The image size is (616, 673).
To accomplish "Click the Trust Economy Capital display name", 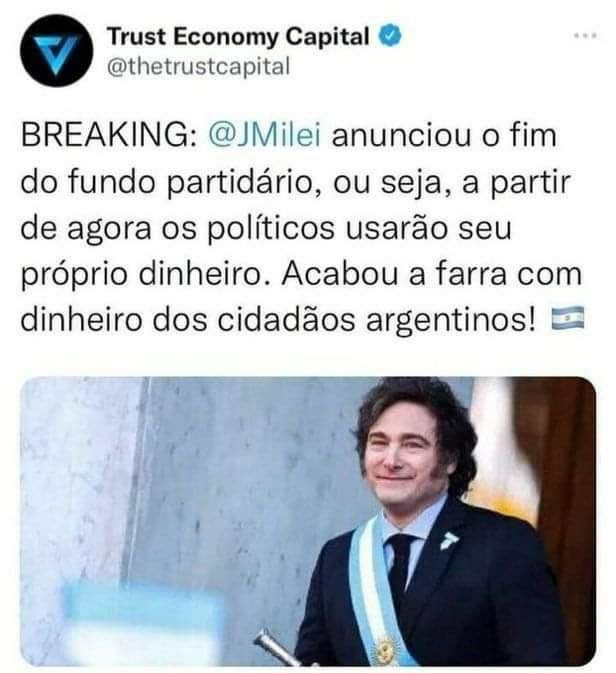I will coord(238,36).
